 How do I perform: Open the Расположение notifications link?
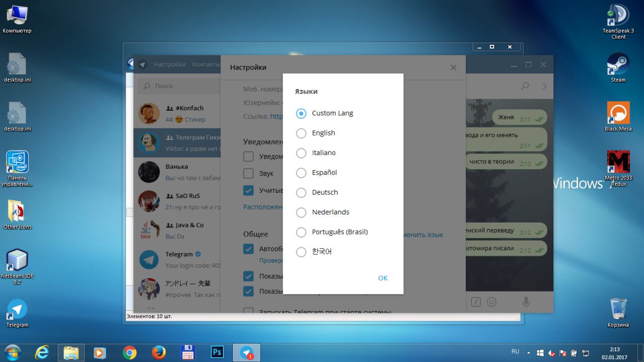point(263,207)
